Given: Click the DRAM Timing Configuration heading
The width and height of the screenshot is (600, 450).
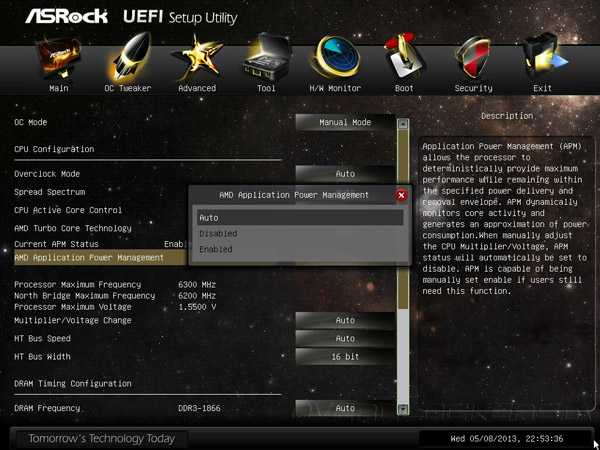Looking at the screenshot, I should click(73, 383).
